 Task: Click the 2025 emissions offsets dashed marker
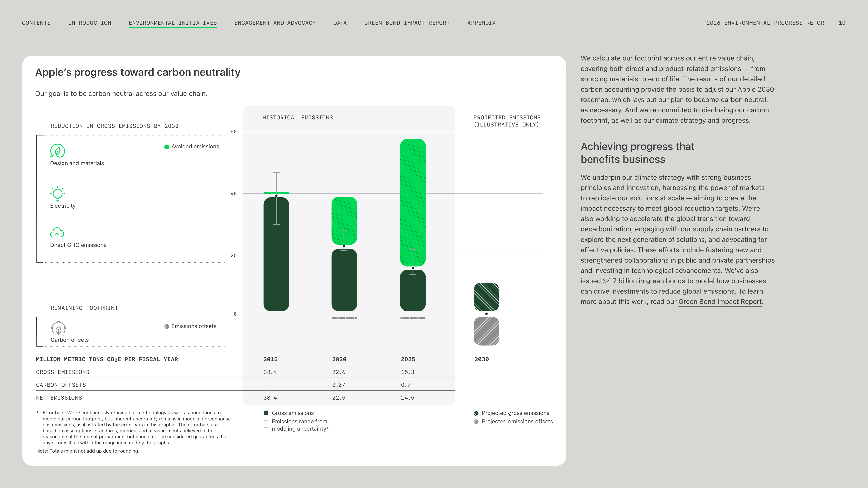(x=413, y=318)
